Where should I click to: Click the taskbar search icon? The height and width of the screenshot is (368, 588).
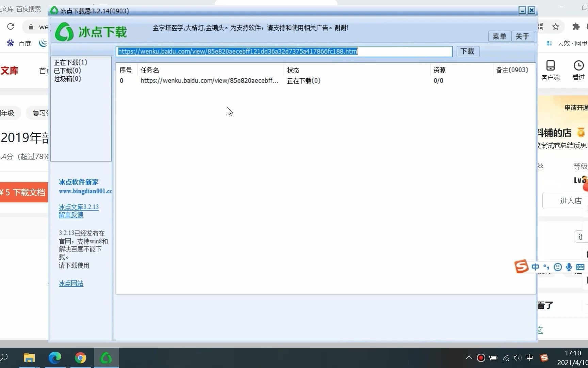pyautogui.click(x=4, y=358)
